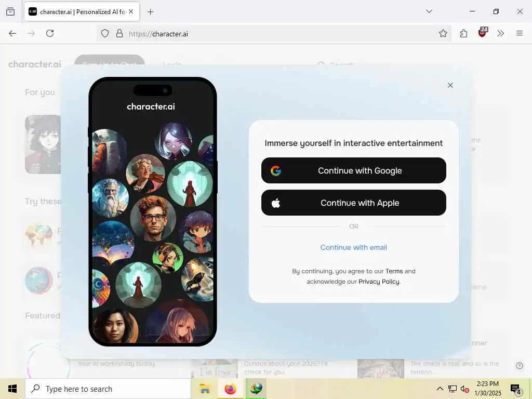The height and width of the screenshot is (399, 532).
Task: Open the Firefox hamburger menu
Action: (x=520, y=33)
